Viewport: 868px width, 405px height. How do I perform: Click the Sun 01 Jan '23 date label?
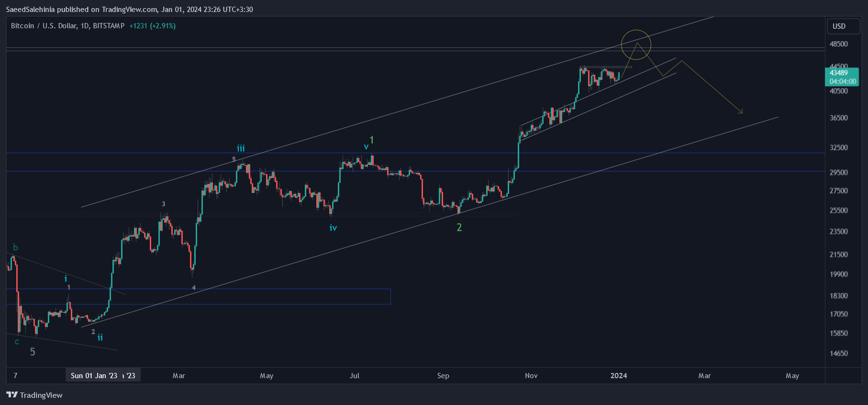(94, 376)
